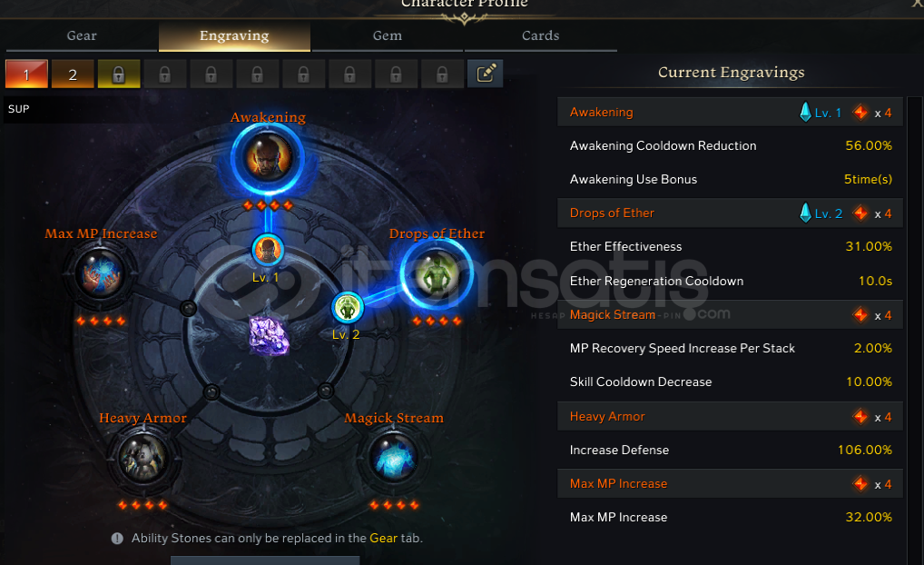Open the Gear tab
The width and height of the screenshot is (924, 565).
(82, 36)
